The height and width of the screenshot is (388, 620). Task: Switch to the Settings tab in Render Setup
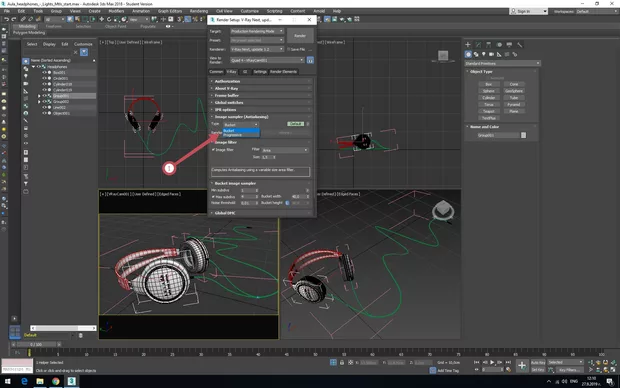(x=260, y=72)
